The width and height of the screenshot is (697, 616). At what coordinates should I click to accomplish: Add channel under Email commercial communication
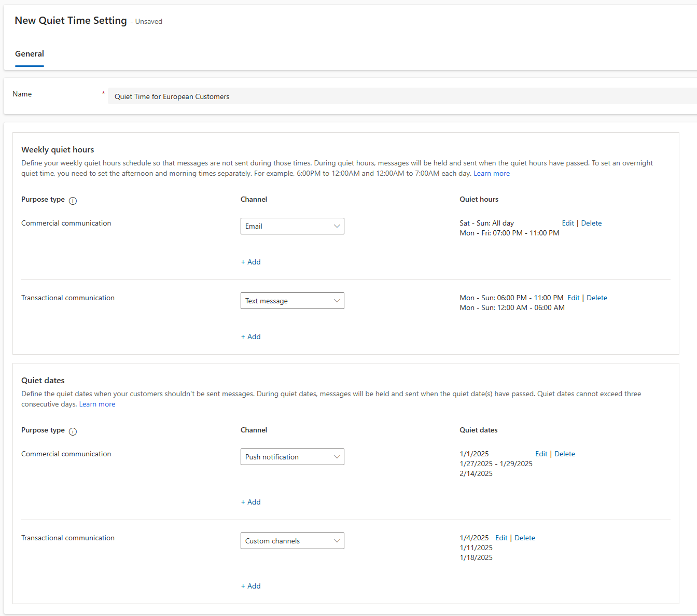[250, 262]
